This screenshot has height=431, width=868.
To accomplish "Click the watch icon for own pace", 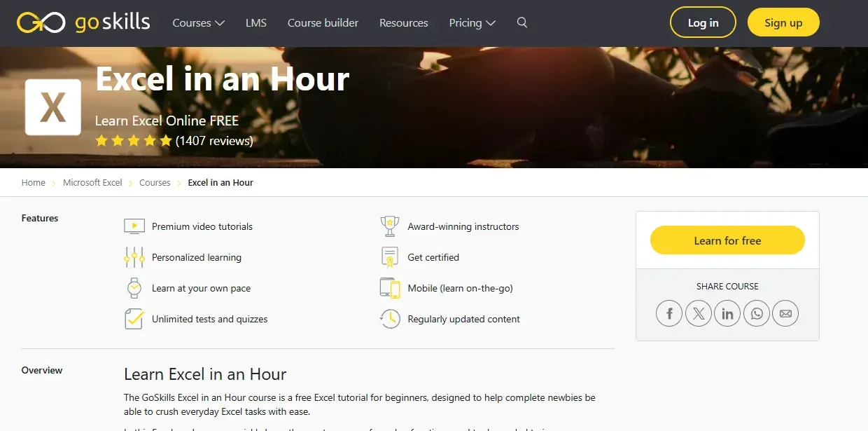I will [134, 288].
